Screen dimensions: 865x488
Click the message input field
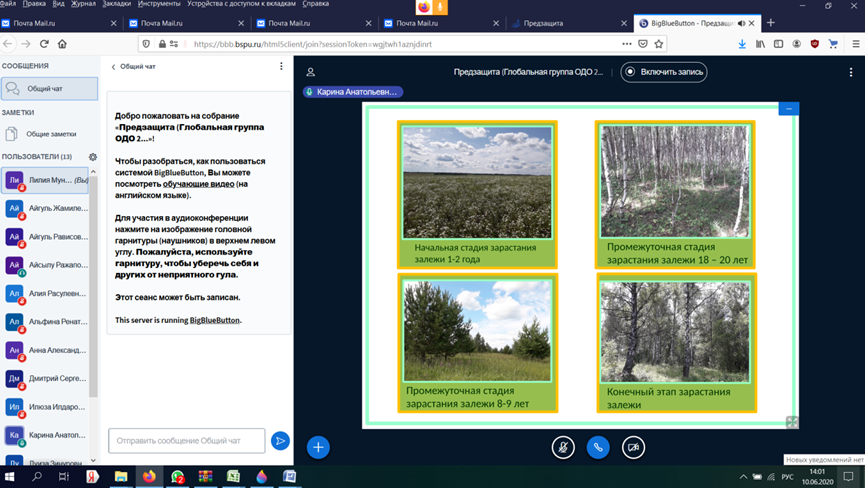pyautogui.click(x=186, y=440)
